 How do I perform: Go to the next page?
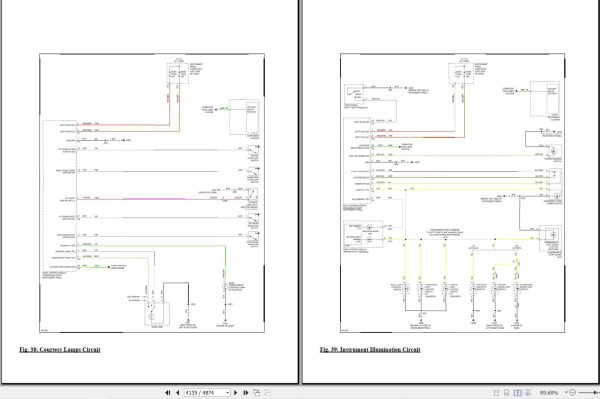pyautogui.click(x=235, y=392)
